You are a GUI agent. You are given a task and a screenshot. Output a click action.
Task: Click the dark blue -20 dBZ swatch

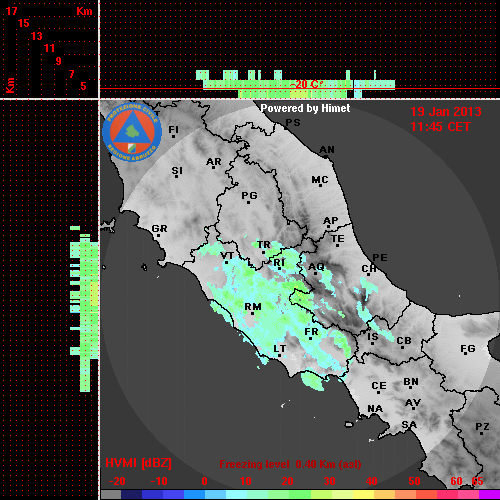click(x=131, y=494)
